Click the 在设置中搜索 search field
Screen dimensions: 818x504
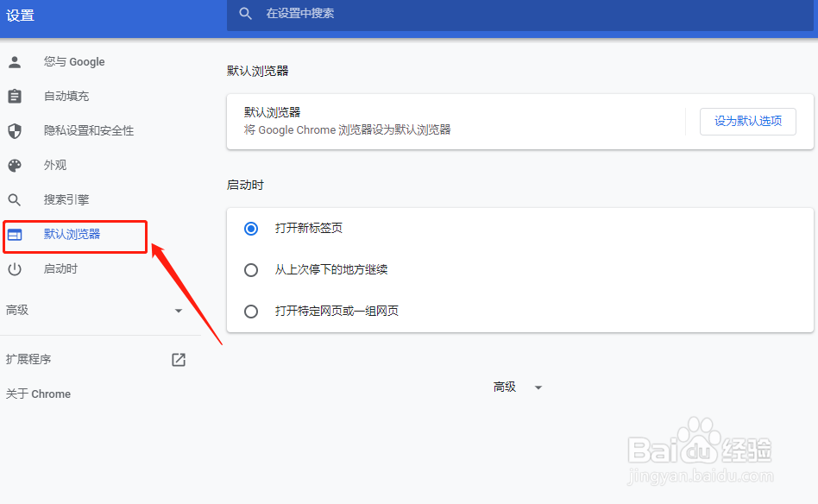point(520,14)
